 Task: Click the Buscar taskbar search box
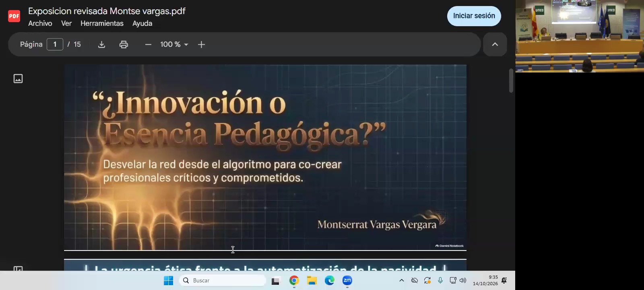(222, 280)
